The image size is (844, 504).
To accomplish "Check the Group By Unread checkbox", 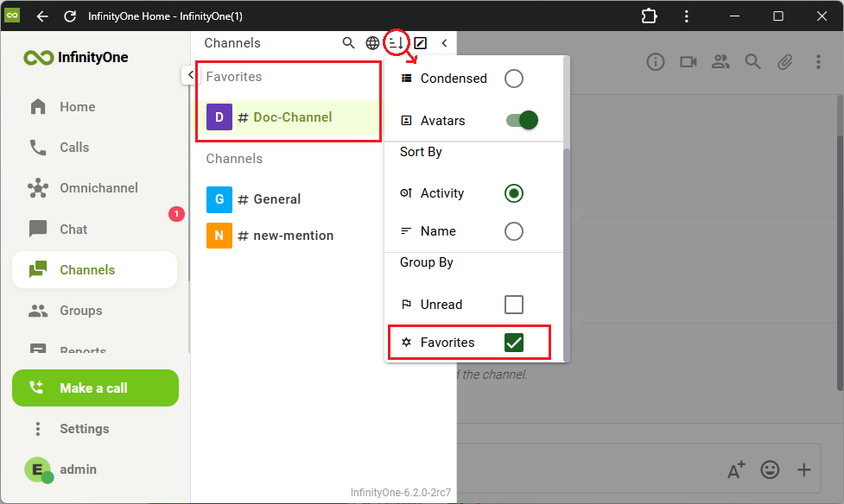I will click(x=513, y=305).
